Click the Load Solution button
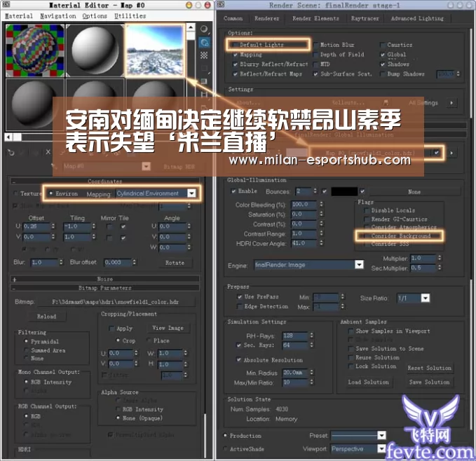The height and width of the screenshot is (461, 476). pyautogui.click(x=368, y=382)
